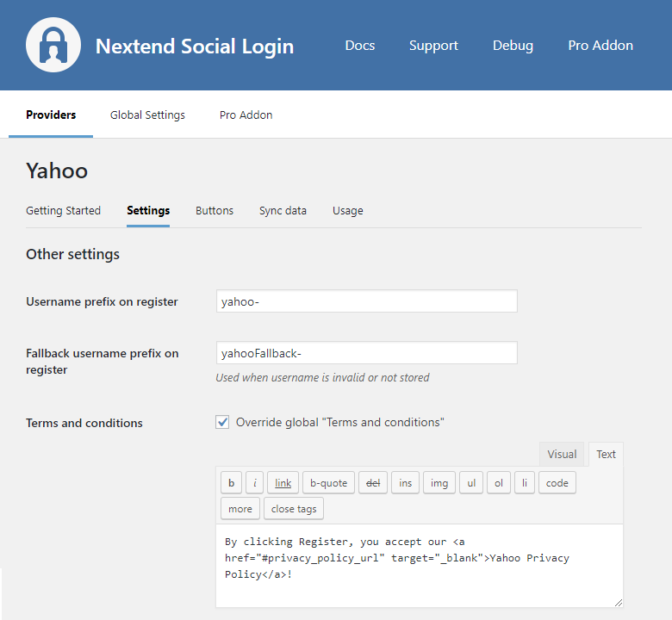Wrap selection with the code button
The image size is (672, 620).
point(557,483)
